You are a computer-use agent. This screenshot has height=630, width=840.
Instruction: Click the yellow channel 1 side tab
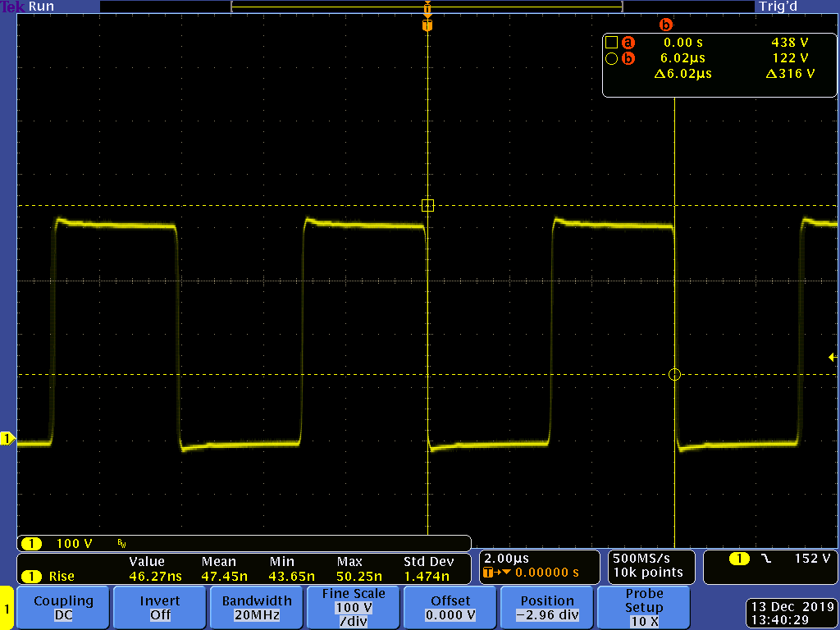[7, 608]
